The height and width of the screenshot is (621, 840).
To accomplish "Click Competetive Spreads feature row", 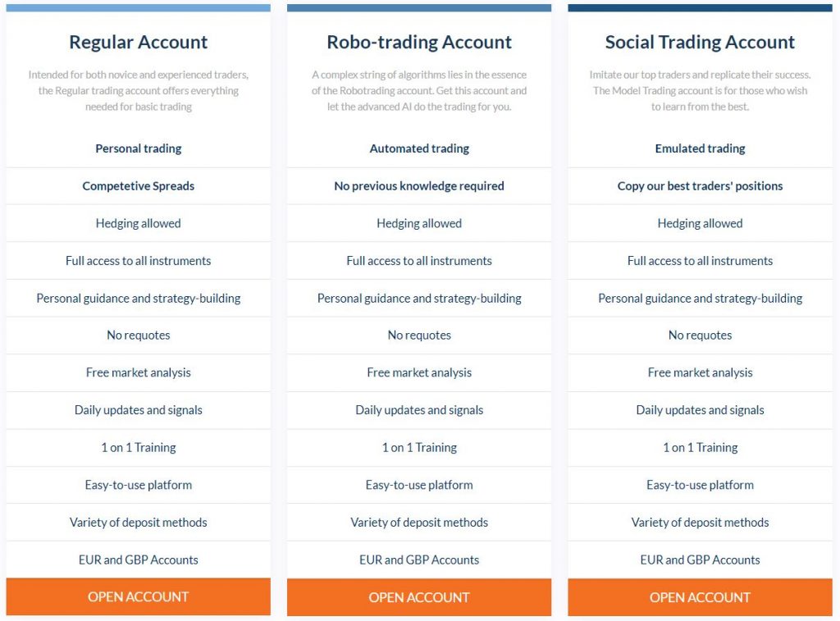I will [138, 186].
